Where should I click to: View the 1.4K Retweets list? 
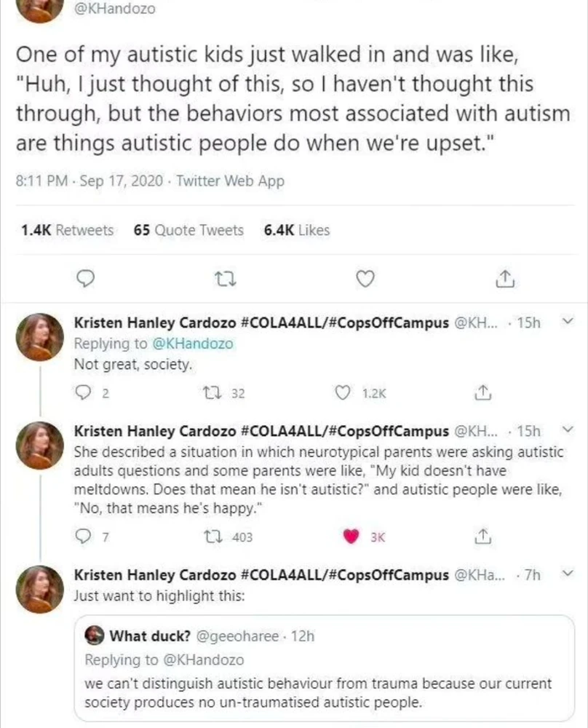pos(68,230)
